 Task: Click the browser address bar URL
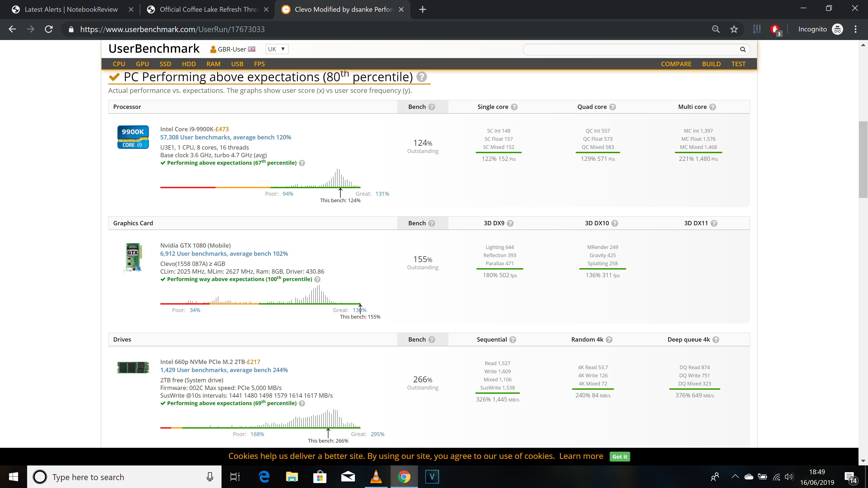172,29
